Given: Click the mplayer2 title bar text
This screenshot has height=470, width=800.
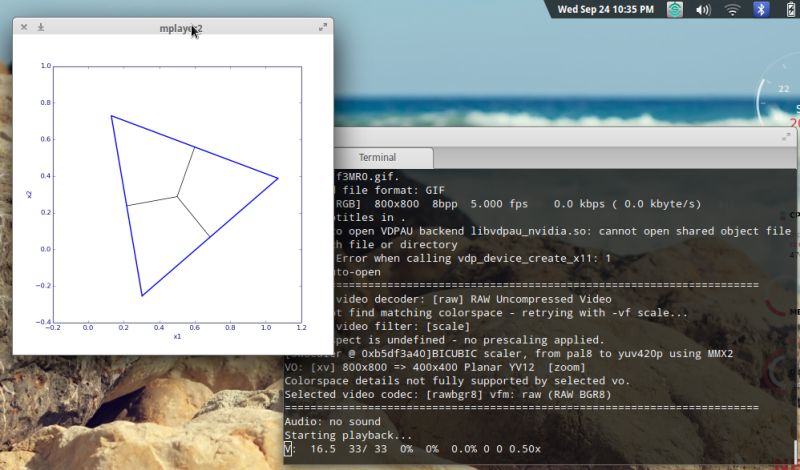Looking at the screenshot, I should (x=181, y=29).
